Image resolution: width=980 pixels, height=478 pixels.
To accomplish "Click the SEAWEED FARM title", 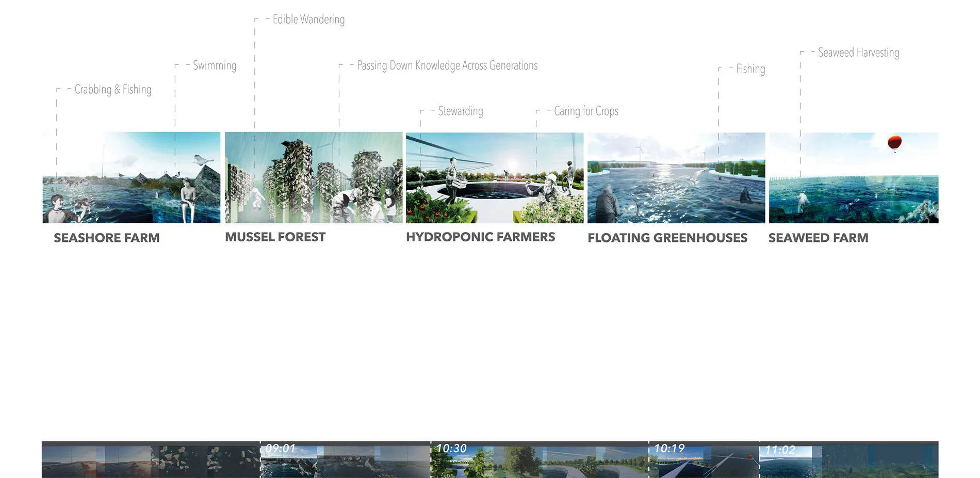I will click(818, 238).
